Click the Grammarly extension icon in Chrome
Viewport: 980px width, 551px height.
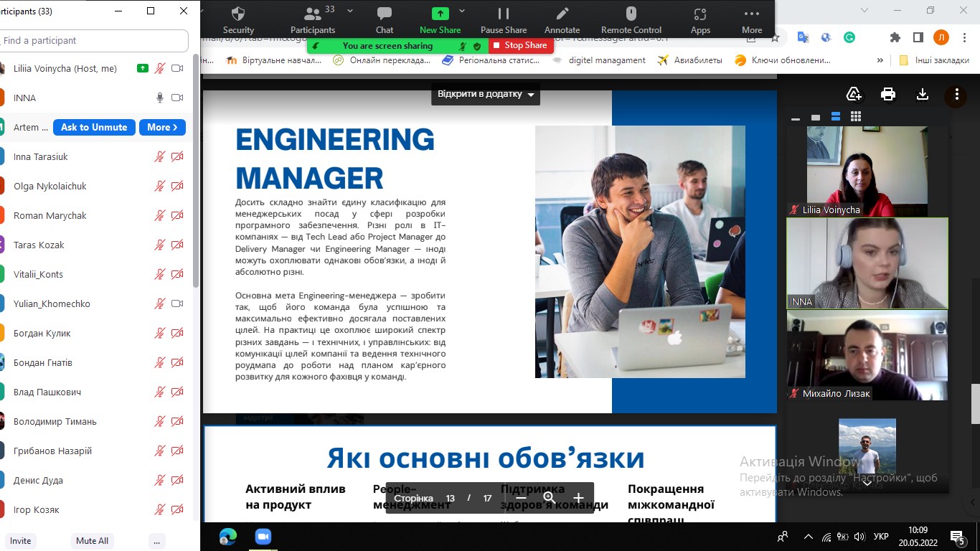click(849, 37)
